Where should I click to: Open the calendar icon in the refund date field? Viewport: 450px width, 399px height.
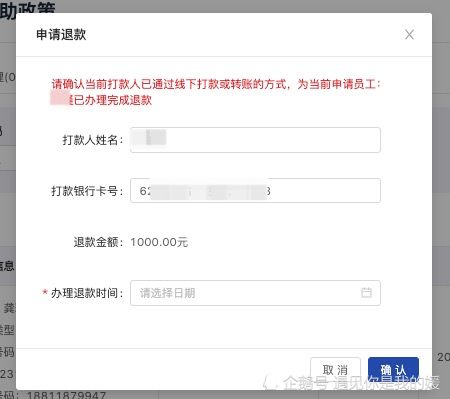tap(366, 293)
